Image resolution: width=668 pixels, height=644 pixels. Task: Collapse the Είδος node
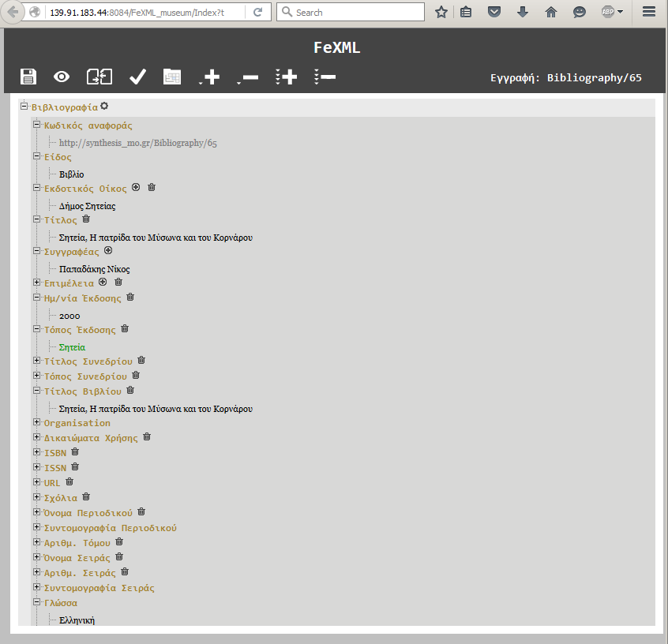[x=37, y=156]
